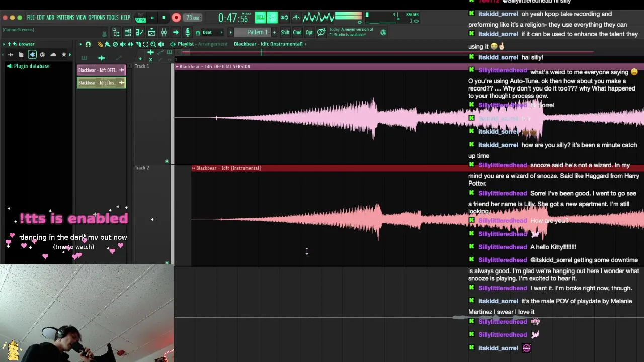644x362 pixels.
Task: Open the Beat snap dropdown
Action: 212,32
